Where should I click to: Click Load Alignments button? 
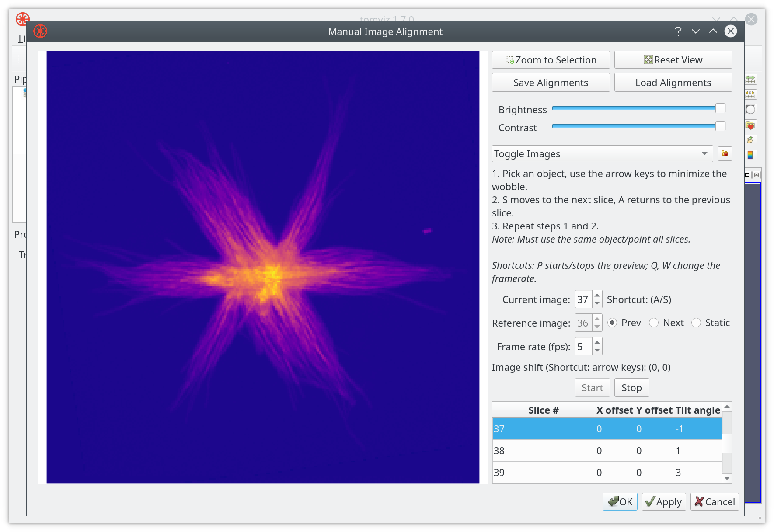pos(673,83)
